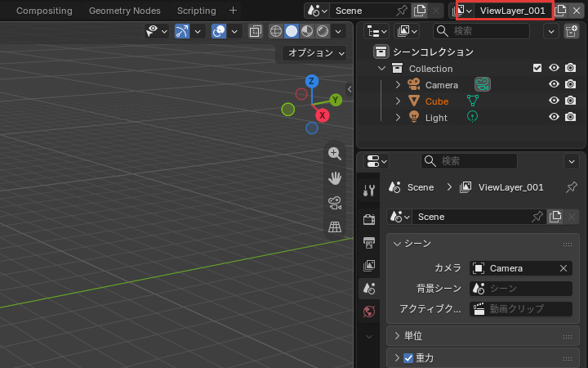588x368 pixels.
Task: Hide Light in viewport via eye icon
Action: (x=554, y=117)
